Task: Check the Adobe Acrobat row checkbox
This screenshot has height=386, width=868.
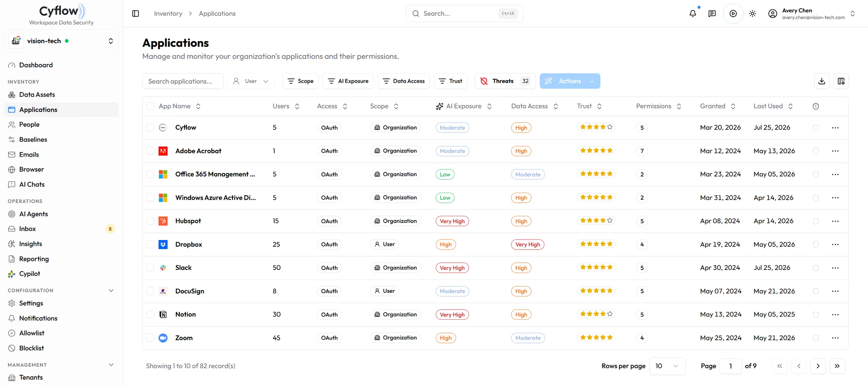Action: point(150,151)
